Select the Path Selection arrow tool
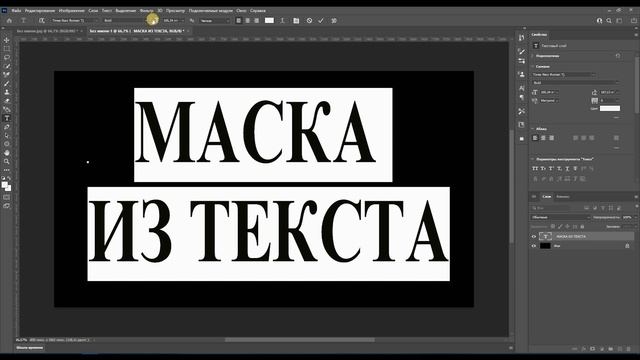640x360 pixels. [7, 136]
